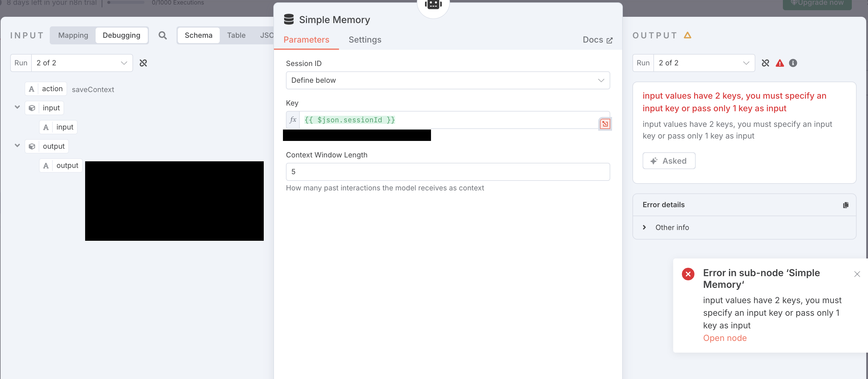Click the red error warning triangle icon
This screenshot has width=868, height=379.
(x=780, y=63)
